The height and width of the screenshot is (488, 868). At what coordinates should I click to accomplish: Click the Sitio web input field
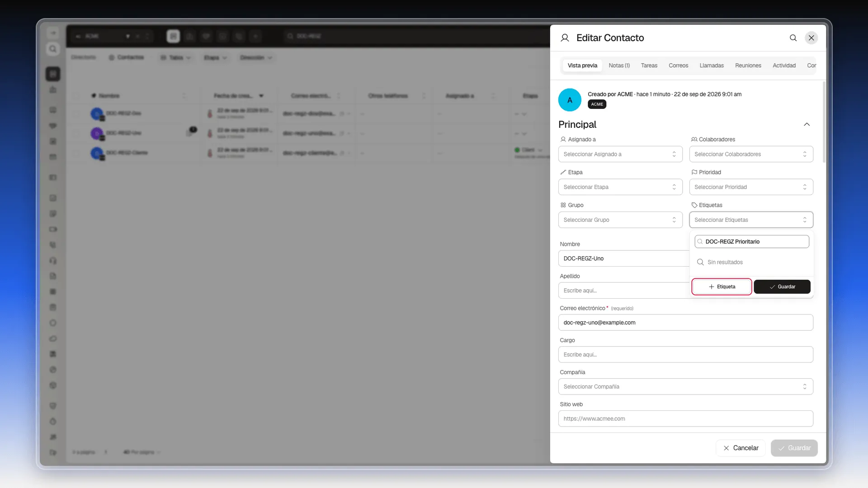[685, 419]
